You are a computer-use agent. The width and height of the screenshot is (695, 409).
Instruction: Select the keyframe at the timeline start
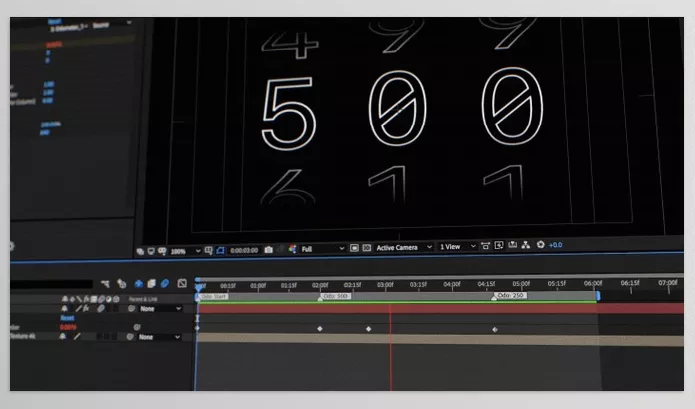197,328
